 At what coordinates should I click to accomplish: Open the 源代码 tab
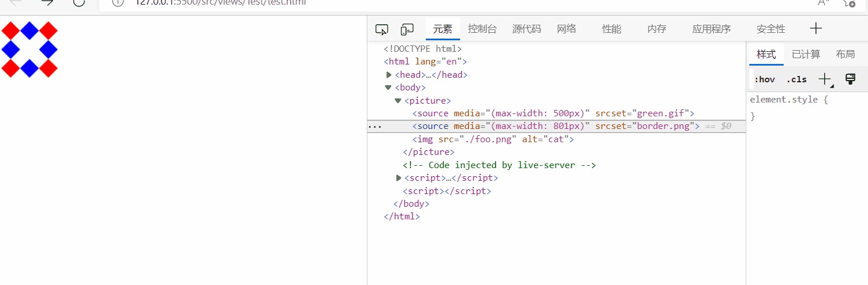click(527, 29)
